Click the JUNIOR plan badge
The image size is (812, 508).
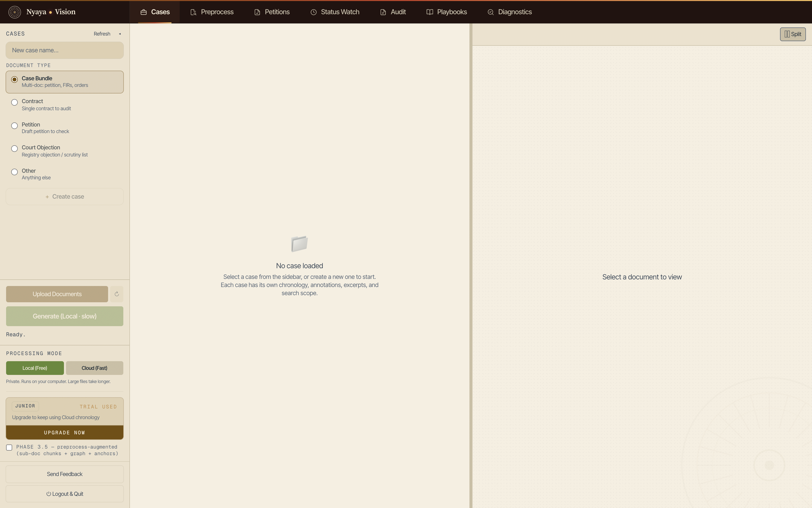tap(25, 406)
